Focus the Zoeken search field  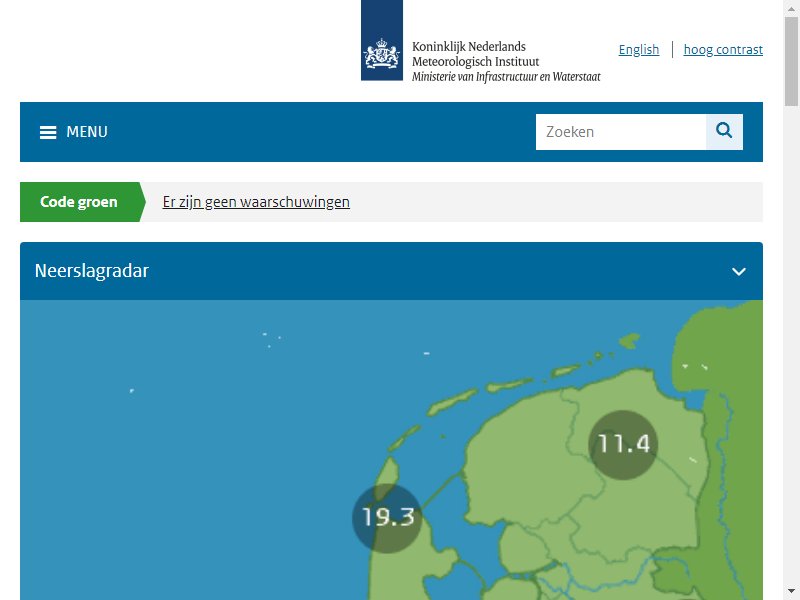[621, 132]
